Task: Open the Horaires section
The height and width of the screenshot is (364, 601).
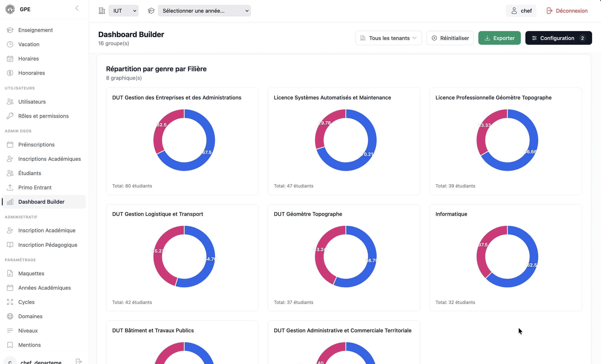Action: (44, 59)
